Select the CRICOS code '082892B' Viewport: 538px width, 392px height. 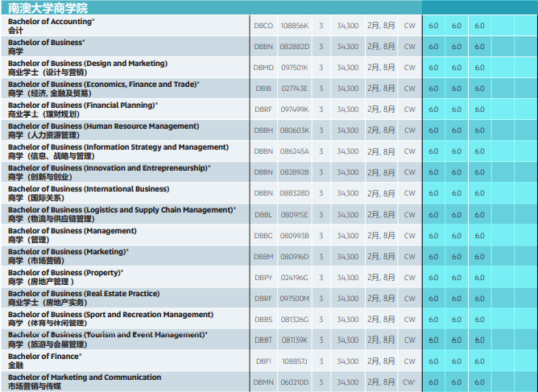click(295, 172)
